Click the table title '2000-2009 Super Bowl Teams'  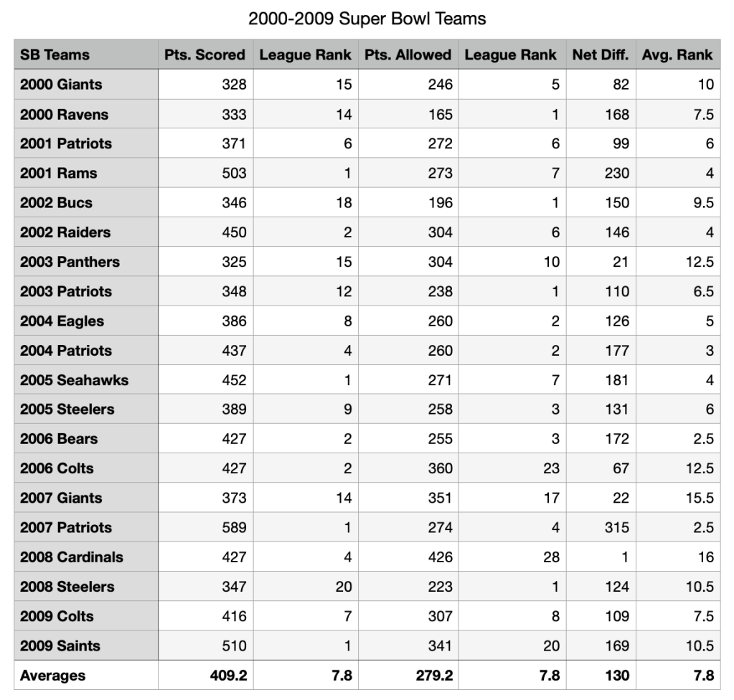(367, 19)
